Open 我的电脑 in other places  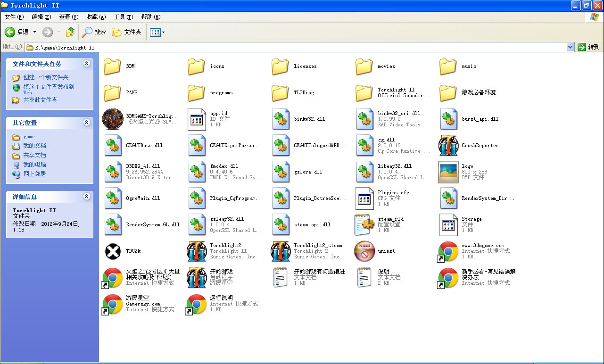click(34, 165)
